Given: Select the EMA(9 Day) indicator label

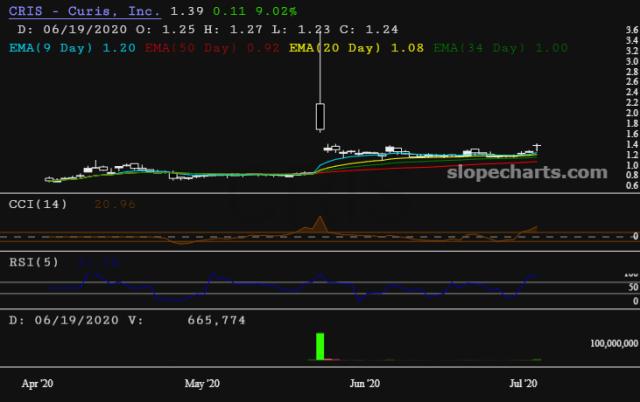Looking at the screenshot, I should [x=58, y=46].
